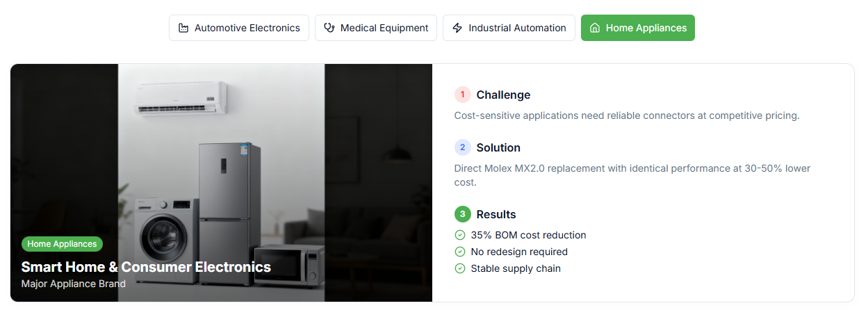Click the Smart Home & Consumer Electronics title
The width and height of the screenshot is (868, 317).
pos(146,267)
